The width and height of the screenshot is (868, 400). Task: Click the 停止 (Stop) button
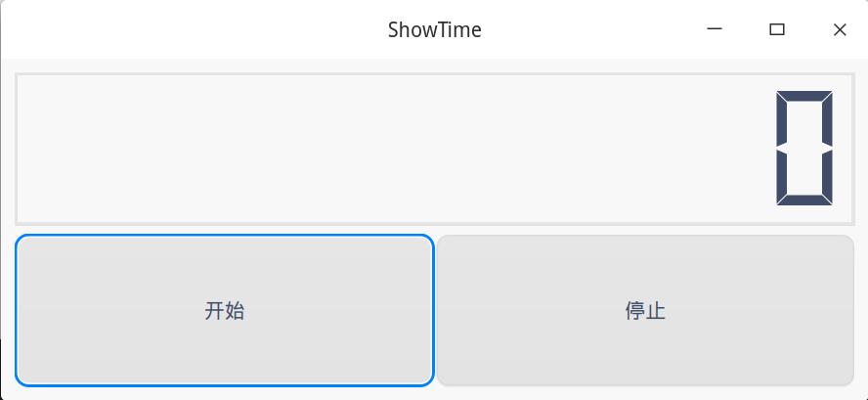[x=645, y=310]
